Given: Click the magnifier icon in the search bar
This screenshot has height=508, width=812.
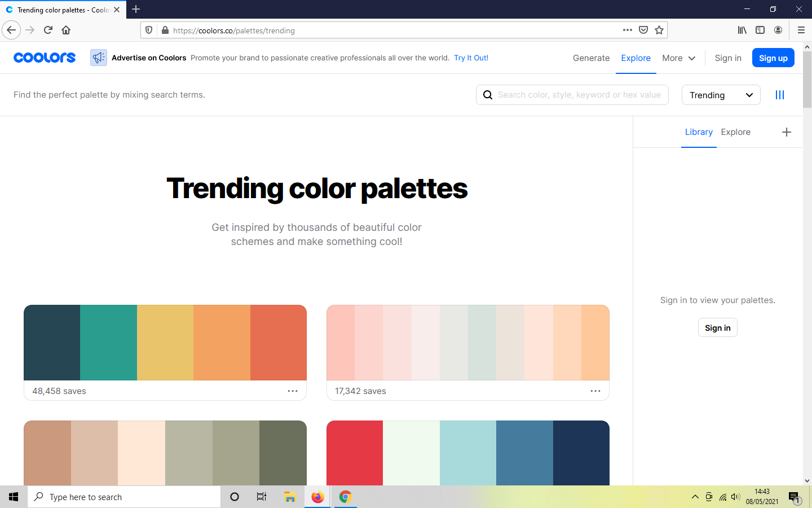Looking at the screenshot, I should tap(487, 94).
